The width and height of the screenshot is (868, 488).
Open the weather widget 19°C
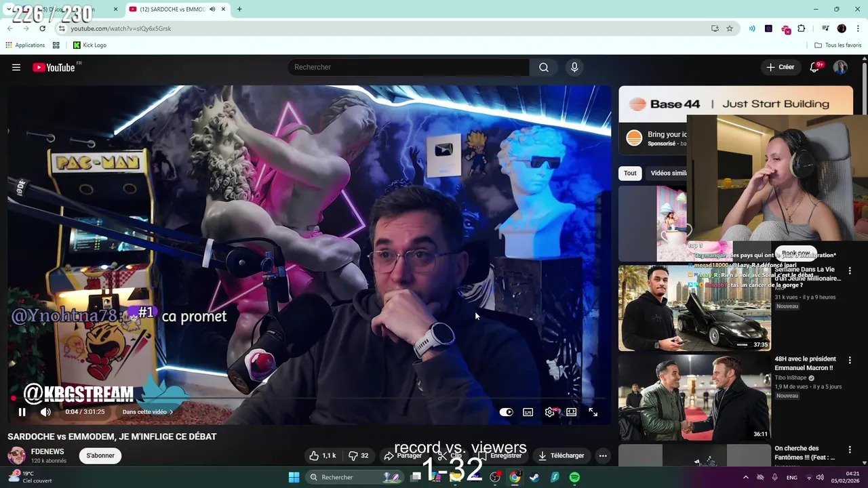pyautogui.click(x=29, y=477)
